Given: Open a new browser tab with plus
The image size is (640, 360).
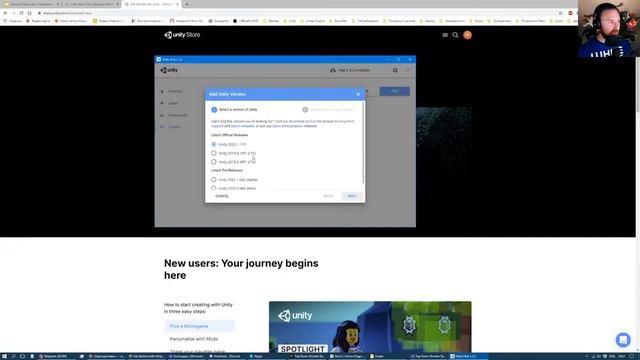Looking at the screenshot, I should pos(187,4).
